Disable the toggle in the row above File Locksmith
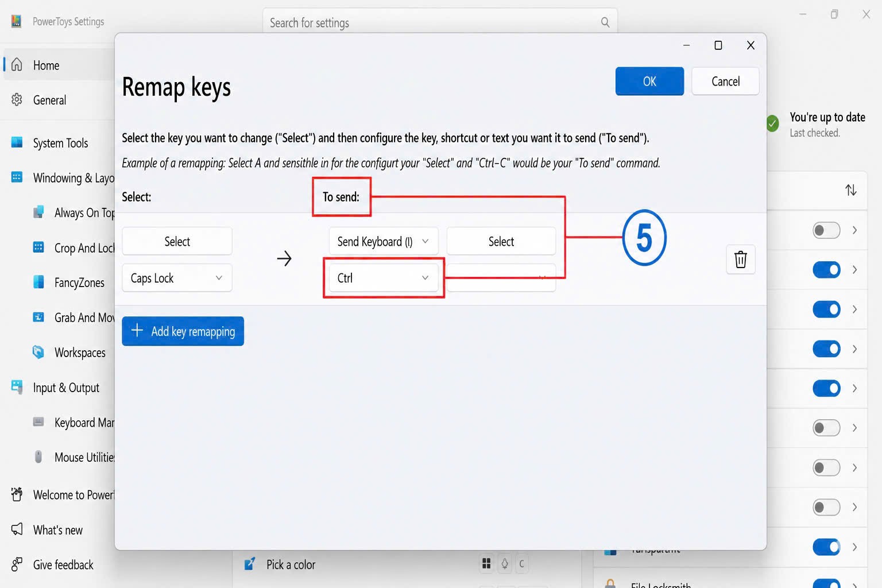The width and height of the screenshot is (882, 588). pyautogui.click(x=826, y=547)
